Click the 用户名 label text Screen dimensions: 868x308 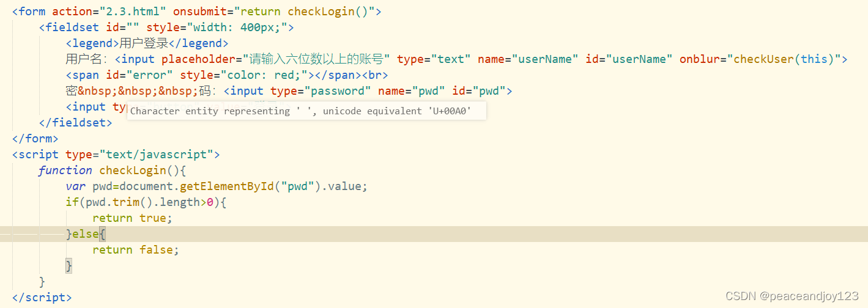click(x=86, y=59)
